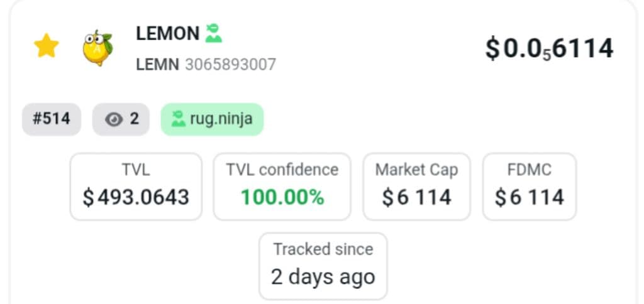Click the green 100.00% confidence value
Viewport: 644px width, 304px height.
282,197
